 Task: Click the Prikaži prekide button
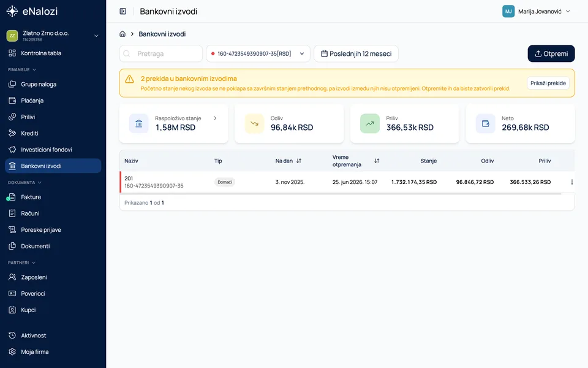click(548, 83)
